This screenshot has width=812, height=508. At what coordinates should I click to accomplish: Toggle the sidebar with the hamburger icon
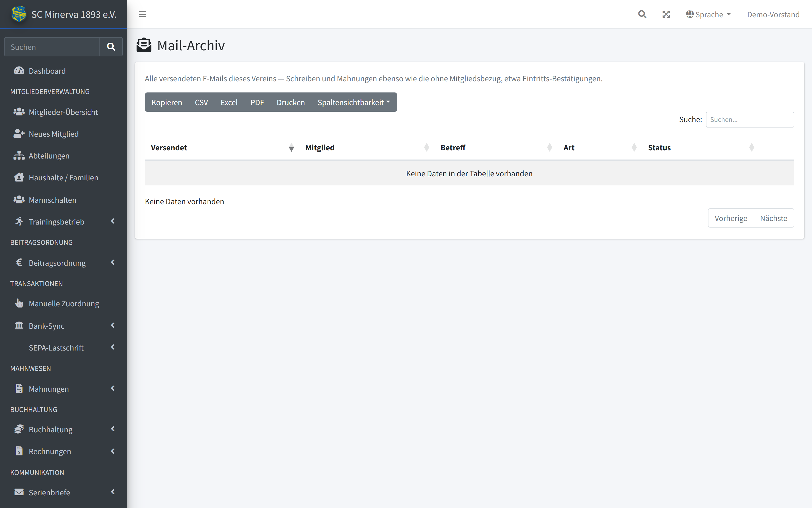click(143, 14)
